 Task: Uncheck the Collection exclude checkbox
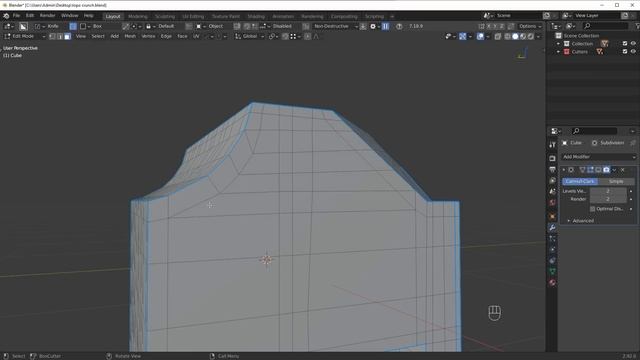pyautogui.click(x=625, y=44)
